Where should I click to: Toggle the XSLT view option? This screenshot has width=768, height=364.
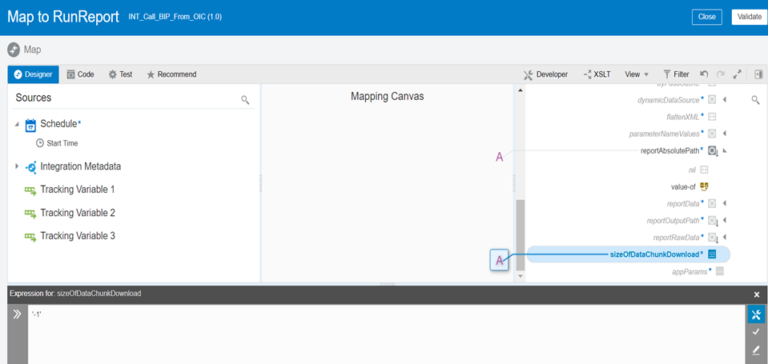click(x=597, y=74)
